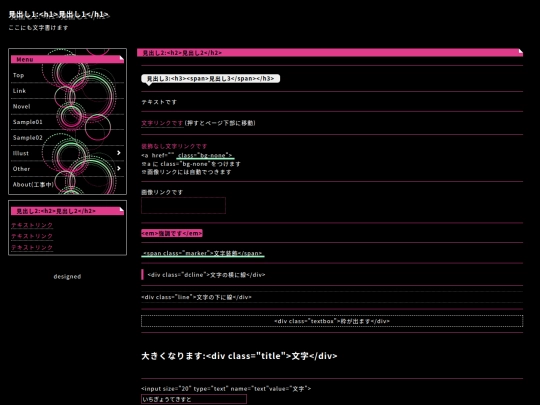Image resolution: width=540 pixels, height=405 pixels.
Task: Click the text input containing いちぎょうてきすと
Action: pyautogui.click(x=194, y=399)
